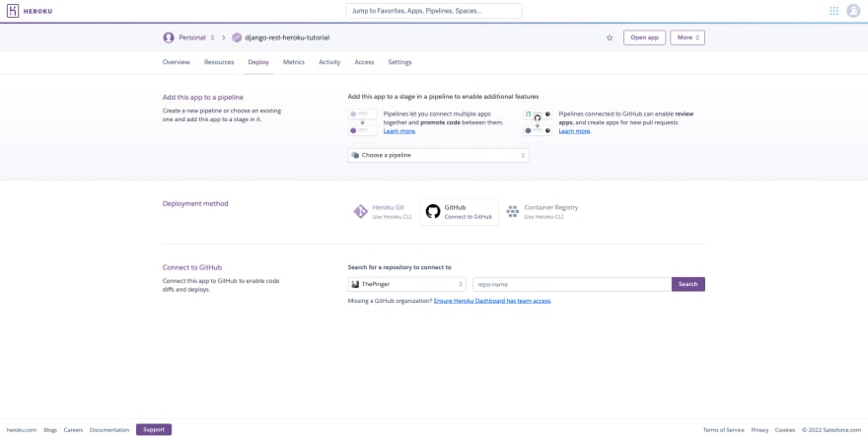The height and width of the screenshot is (440, 868).
Task: Select GitHub Connect to GitHub method
Action: (x=460, y=211)
